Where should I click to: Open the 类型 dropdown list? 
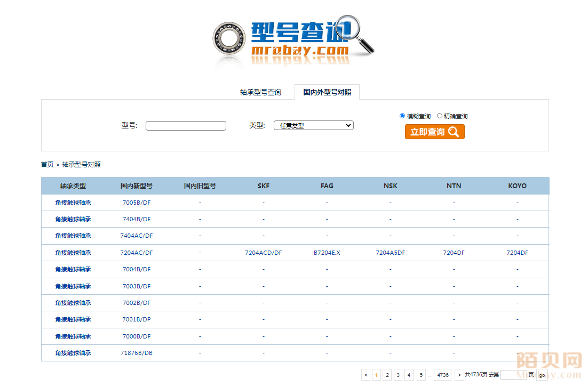tap(313, 126)
